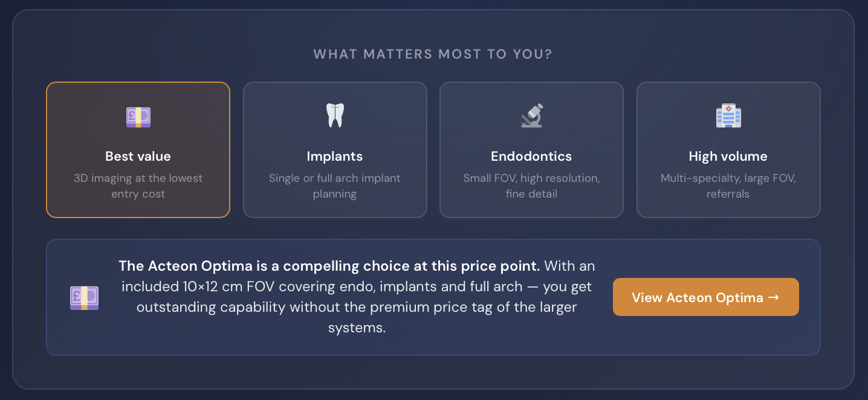
Task: Open details under the Endodontics card
Action: click(x=531, y=150)
